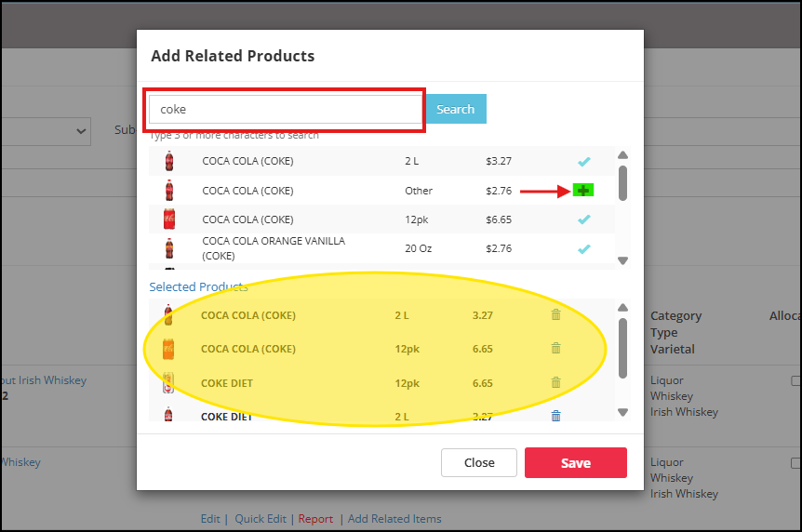Click the selected products scrollbar thumb
This screenshot has width=802, height=532.
coord(622,349)
